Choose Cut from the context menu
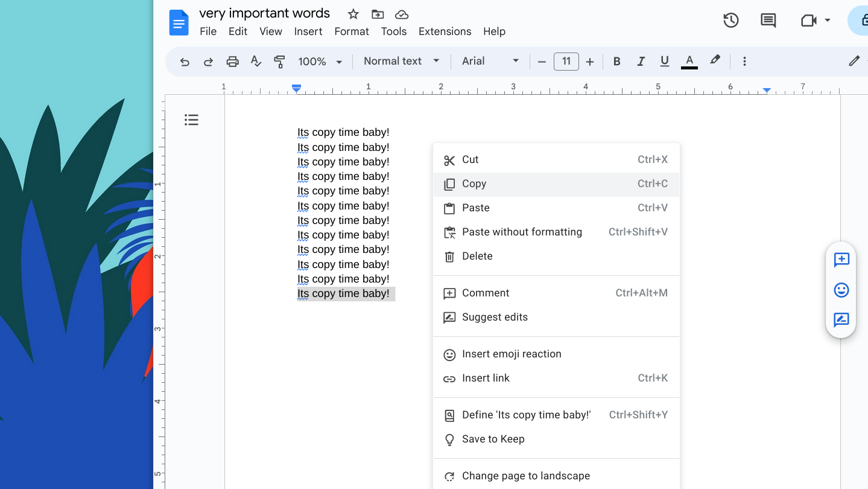Screen dimensions: 868x489 point(556,160)
